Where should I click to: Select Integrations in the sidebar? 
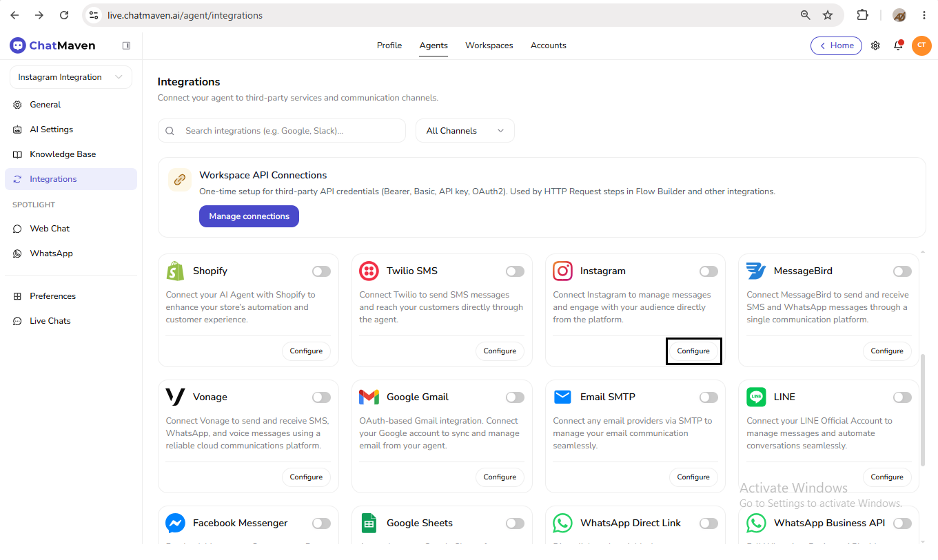coord(71,179)
